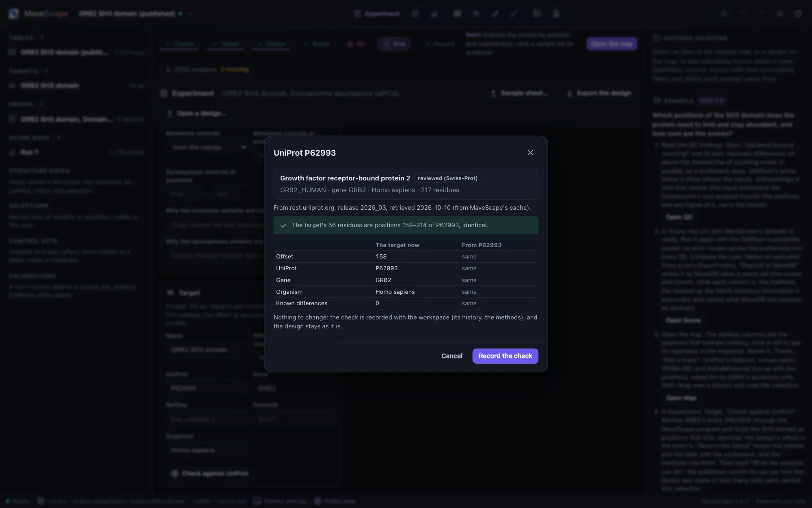The image size is (812, 508).
Task: Click the Record the check button
Action: pyautogui.click(x=505, y=356)
